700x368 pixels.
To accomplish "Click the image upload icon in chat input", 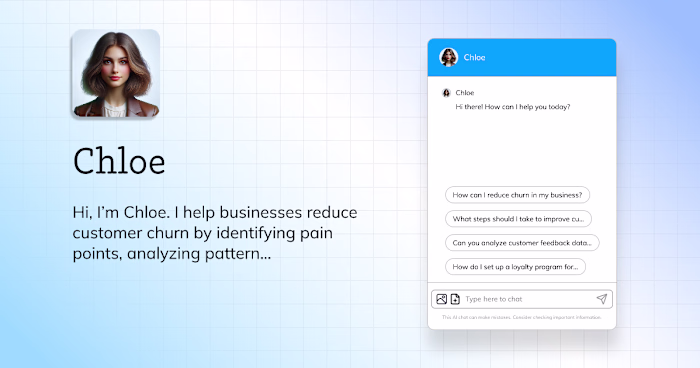I will coord(441,299).
